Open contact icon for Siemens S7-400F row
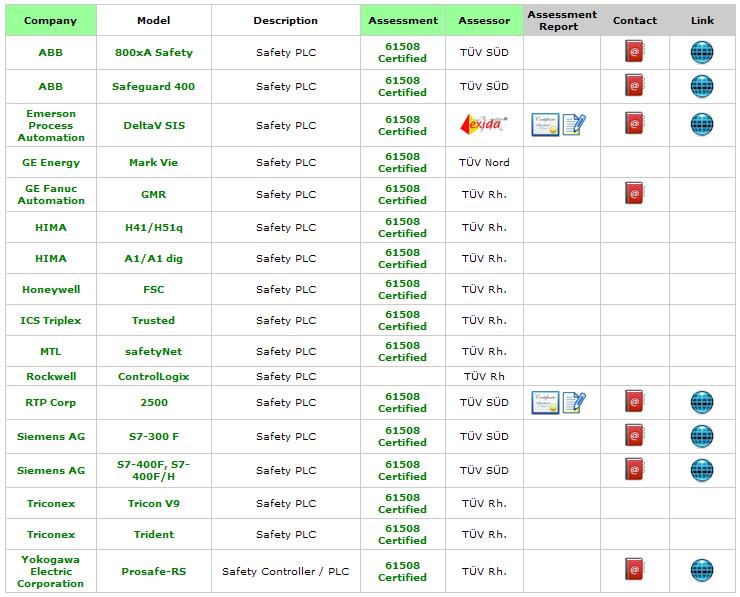 [634, 469]
